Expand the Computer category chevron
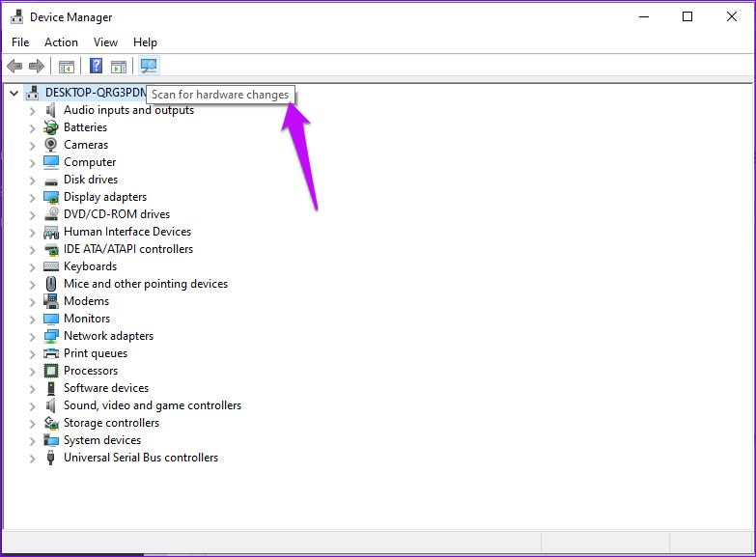The image size is (756, 557). [32, 163]
